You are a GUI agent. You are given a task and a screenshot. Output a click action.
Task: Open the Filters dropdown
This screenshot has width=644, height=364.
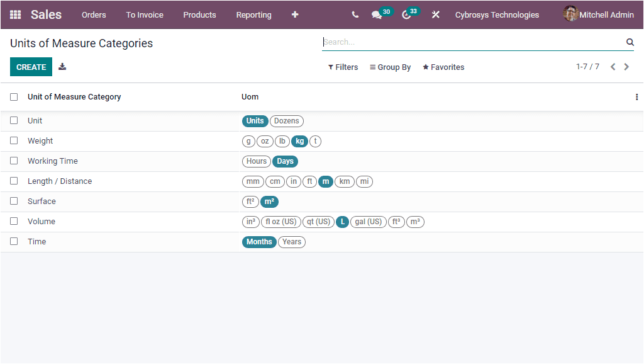[343, 67]
